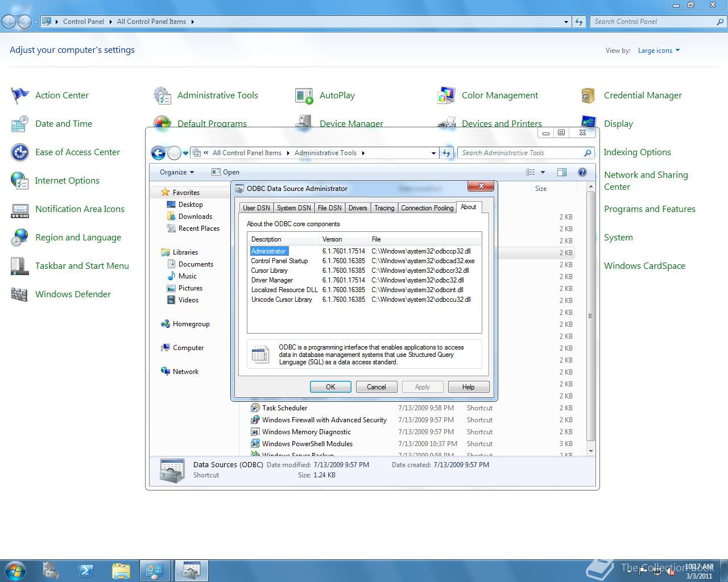This screenshot has width=728, height=582.
Task: Click the Homegroup icon in navigation pane
Action: pyautogui.click(x=166, y=324)
